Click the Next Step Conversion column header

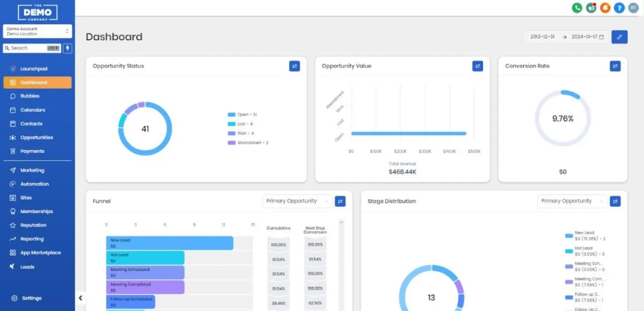(x=316, y=230)
